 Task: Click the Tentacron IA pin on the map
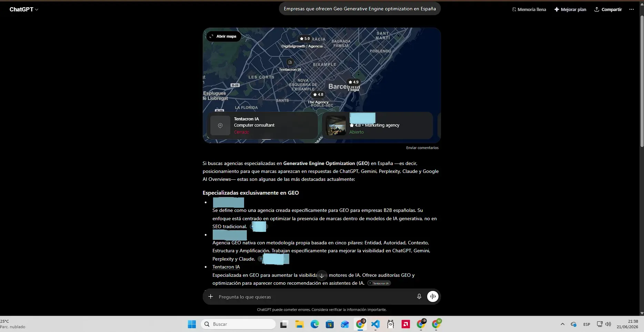coord(290,62)
